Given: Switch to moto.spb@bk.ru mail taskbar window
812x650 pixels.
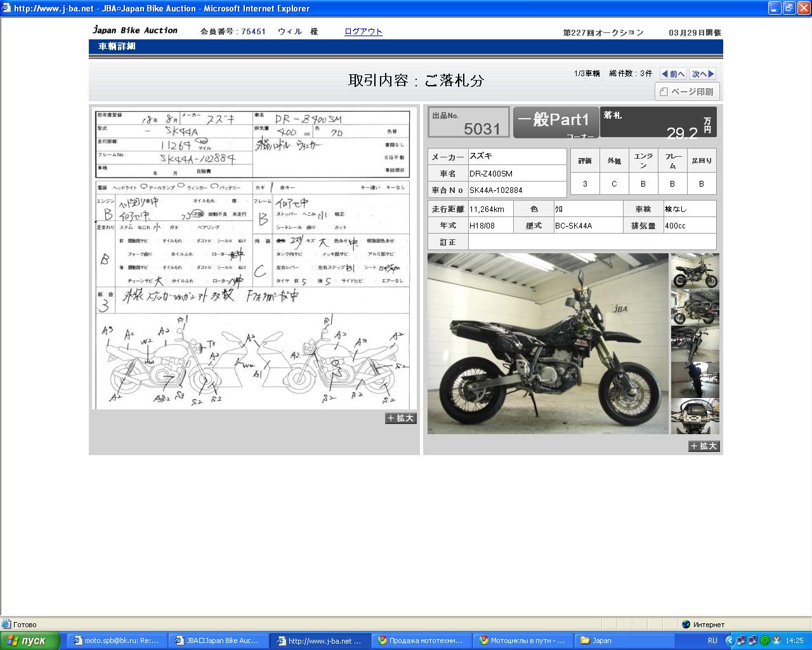Looking at the screenshot, I should click(117, 640).
